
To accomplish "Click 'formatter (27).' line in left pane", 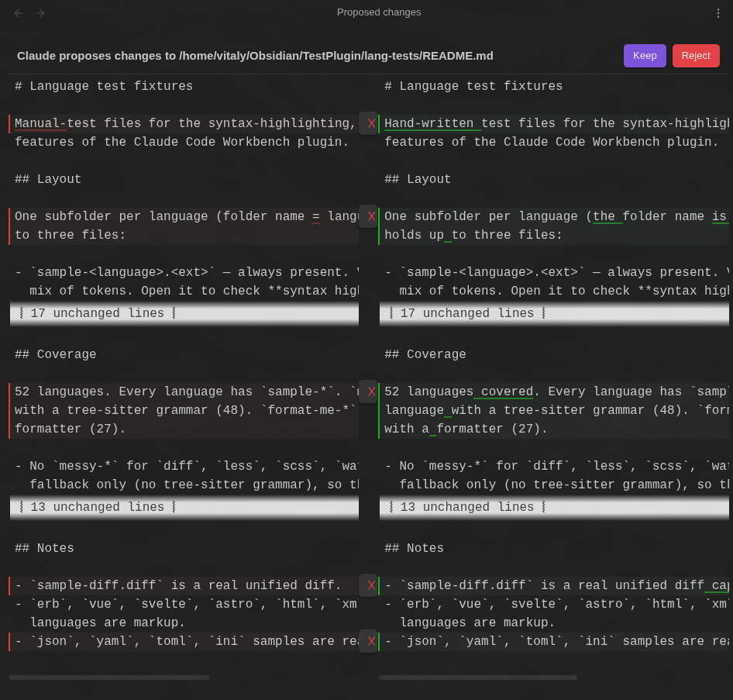I will click(70, 429).
